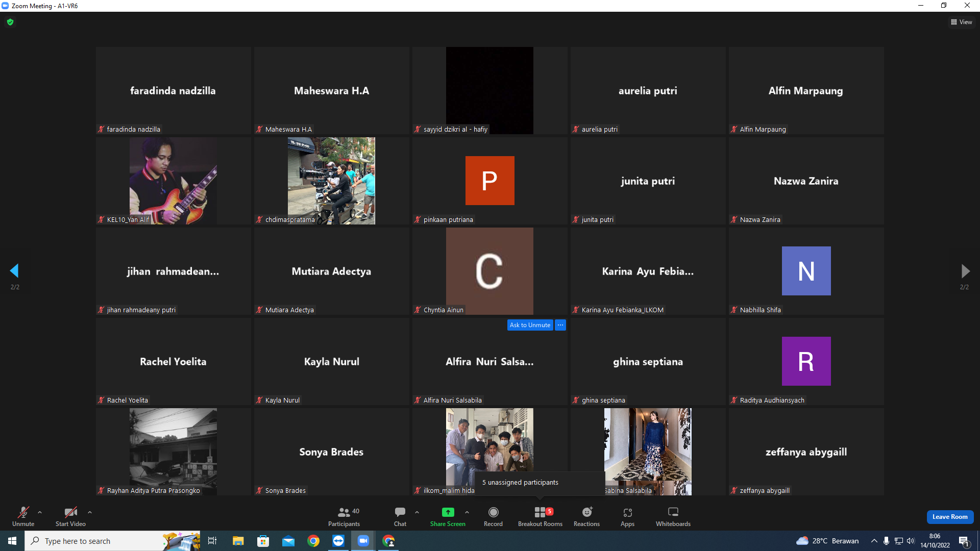Click the green encryption shield icon
The image size is (980, 551).
[x=10, y=22]
